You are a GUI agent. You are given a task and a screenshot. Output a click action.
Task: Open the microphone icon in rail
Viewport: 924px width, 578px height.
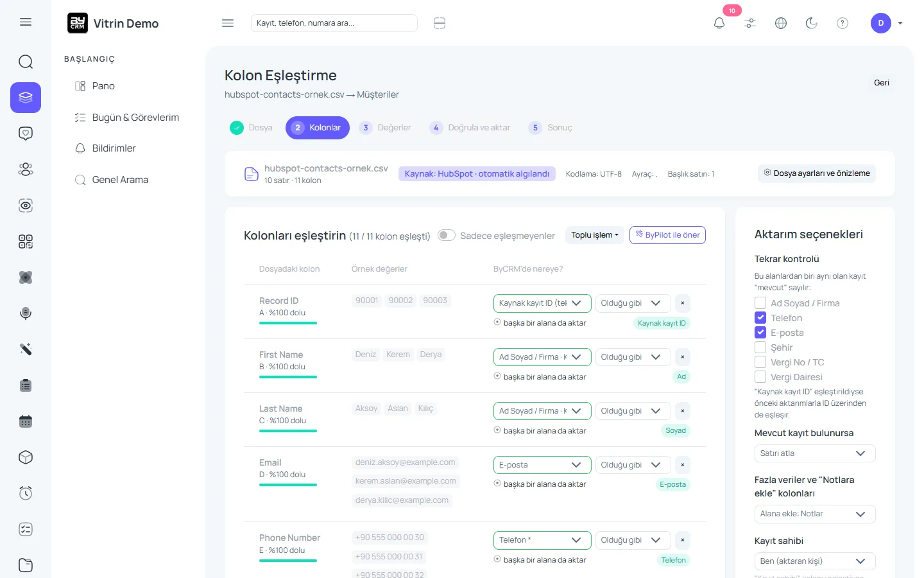[x=26, y=313]
